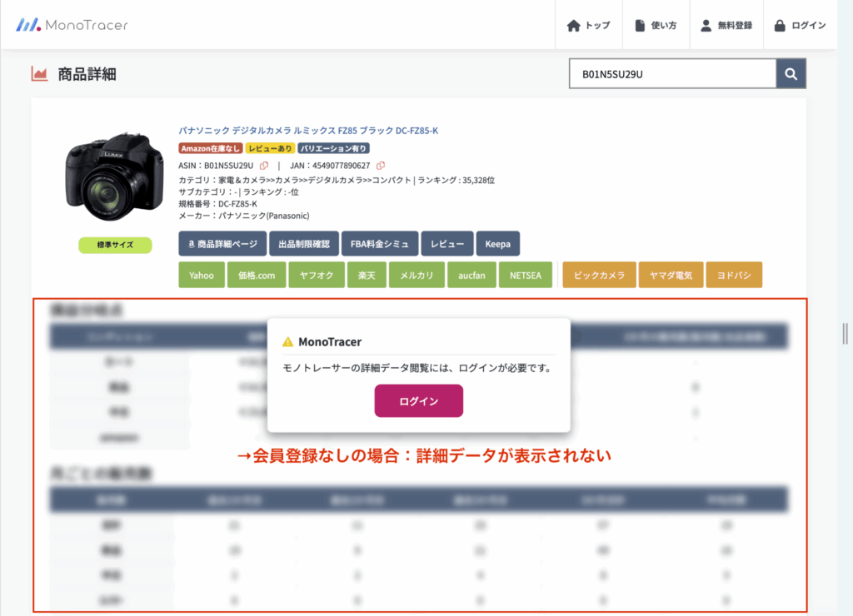
Task: Click the レビュー button
Action: [x=447, y=244]
